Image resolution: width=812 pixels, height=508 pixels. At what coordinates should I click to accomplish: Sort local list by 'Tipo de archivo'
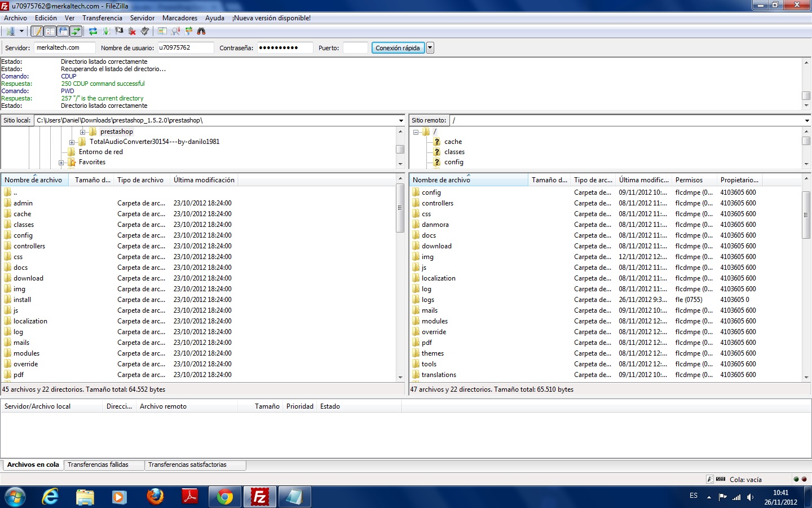point(140,180)
